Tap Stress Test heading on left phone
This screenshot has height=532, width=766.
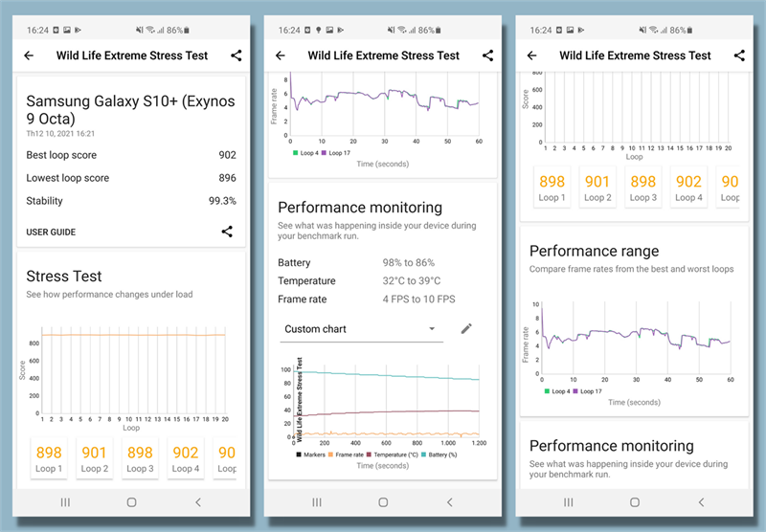pyautogui.click(x=64, y=277)
